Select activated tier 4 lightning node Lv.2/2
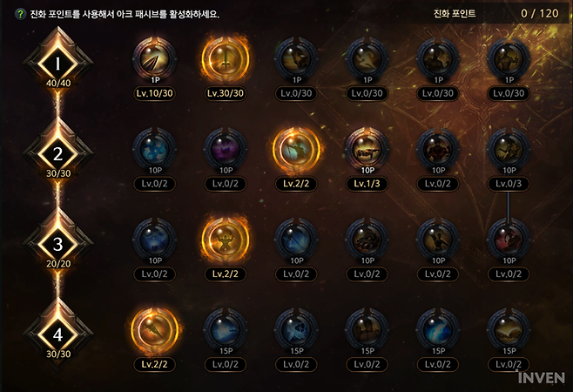 [x=154, y=330]
